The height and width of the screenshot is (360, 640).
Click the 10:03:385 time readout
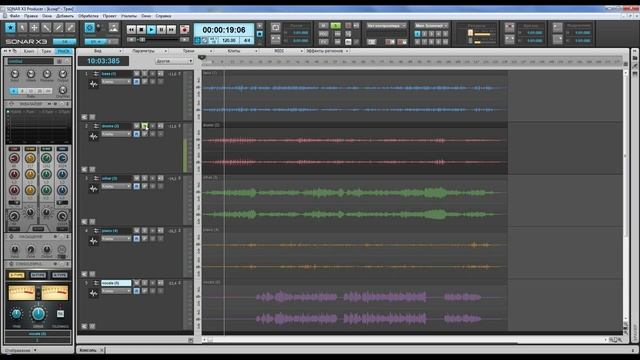click(103, 61)
